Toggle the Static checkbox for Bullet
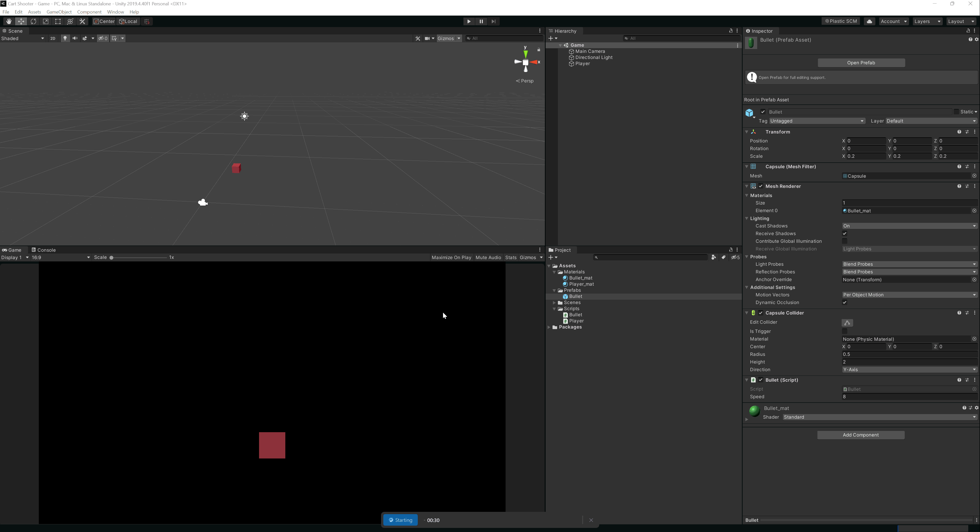 [956, 112]
